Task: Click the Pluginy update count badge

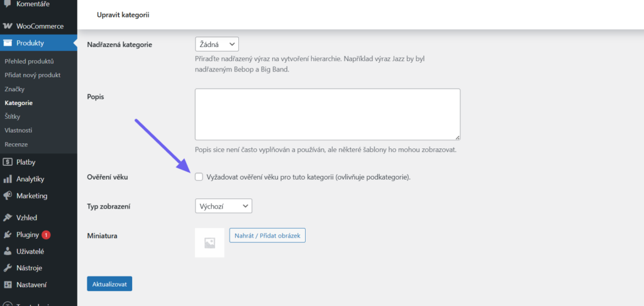Action: (x=47, y=235)
